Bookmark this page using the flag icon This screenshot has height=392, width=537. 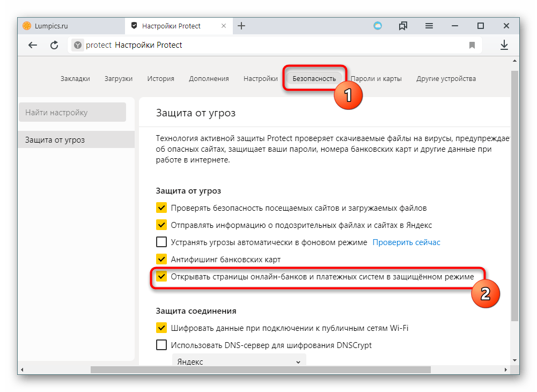[x=472, y=46]
